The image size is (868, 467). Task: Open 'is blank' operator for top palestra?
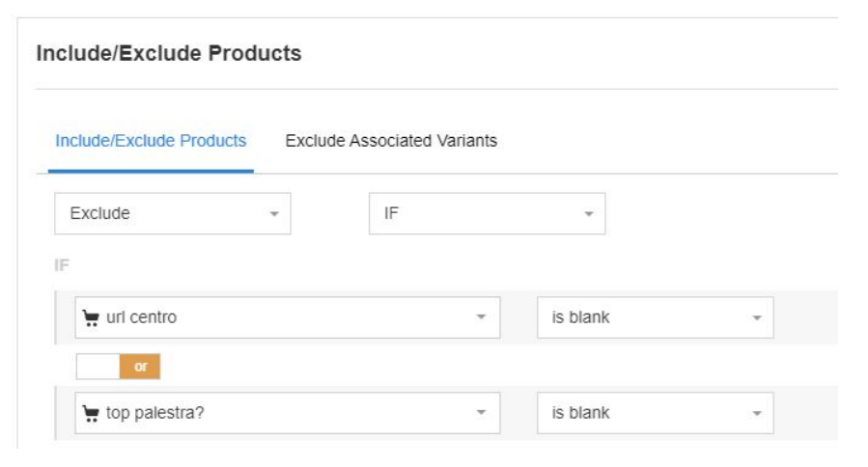click(x=656, y=413)
